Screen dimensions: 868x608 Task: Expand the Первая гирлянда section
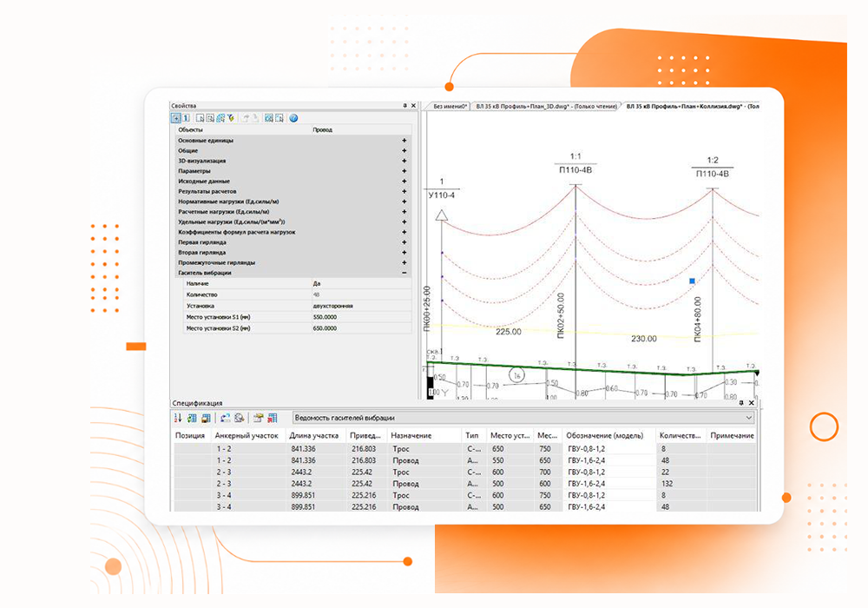coord(404,242)
